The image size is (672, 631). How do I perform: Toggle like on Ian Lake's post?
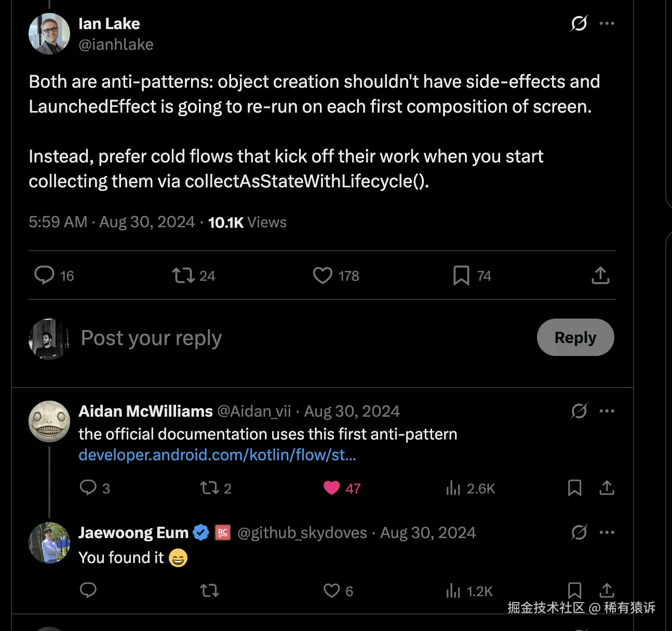pos(322,276)
